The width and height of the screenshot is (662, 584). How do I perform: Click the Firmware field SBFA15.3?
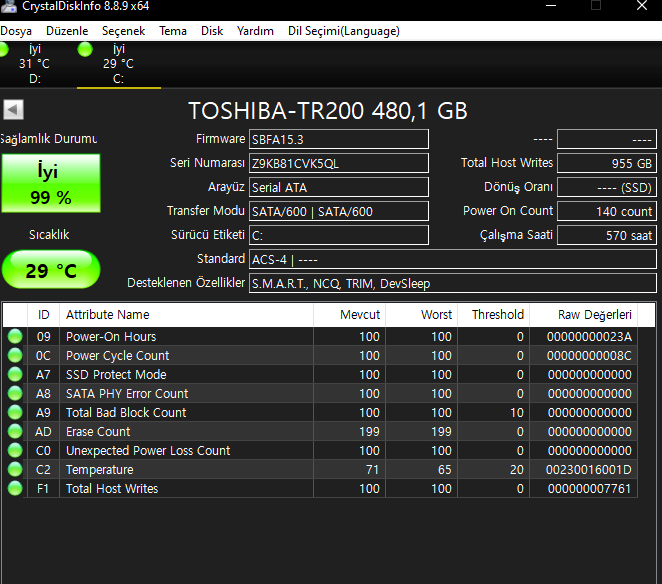pyautogui.click(x=339, y=139)
